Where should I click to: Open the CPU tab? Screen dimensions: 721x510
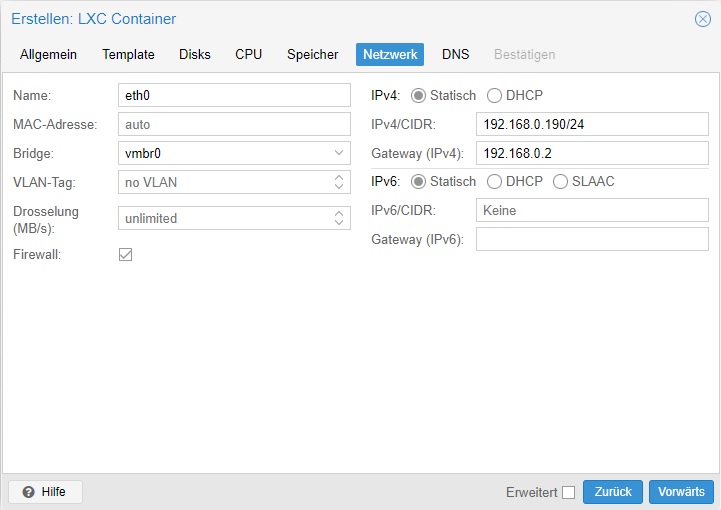(x=248, y=54)
